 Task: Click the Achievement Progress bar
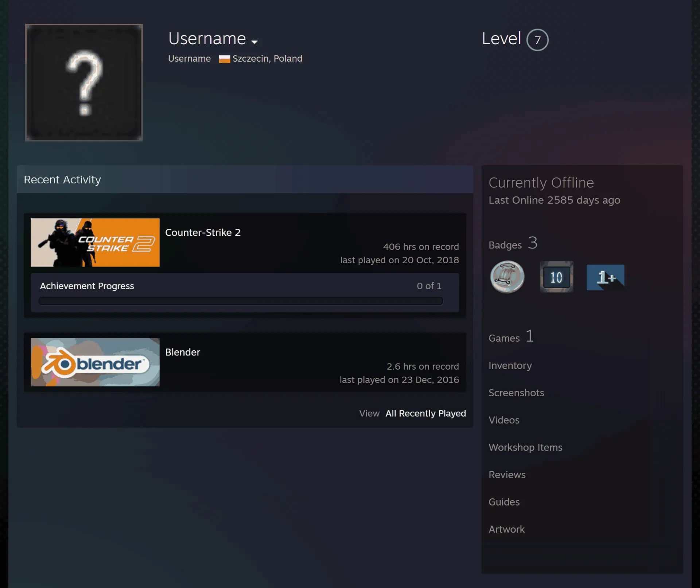coord(241,301)
